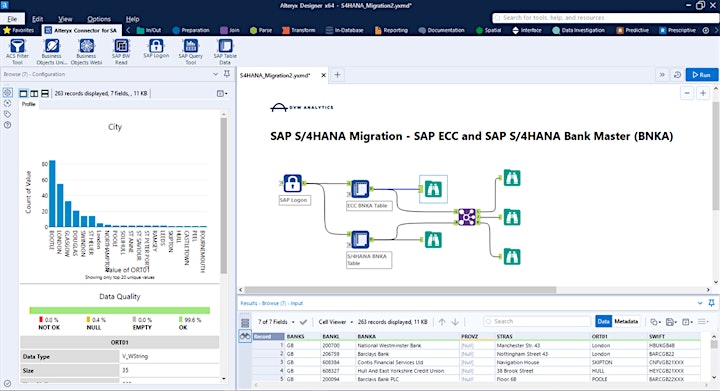This screenshot has width=720, height=391.
Task: Open the Edit menu
Action: point(38,19)
